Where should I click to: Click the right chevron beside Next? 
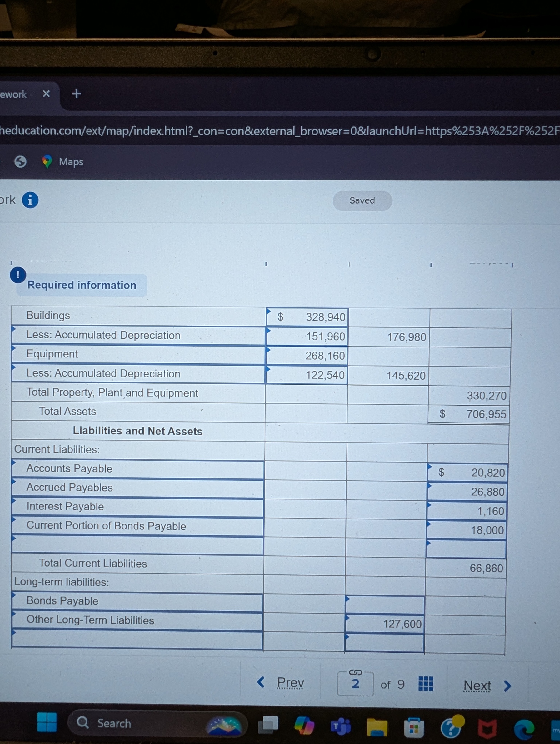tap(507, 686)
